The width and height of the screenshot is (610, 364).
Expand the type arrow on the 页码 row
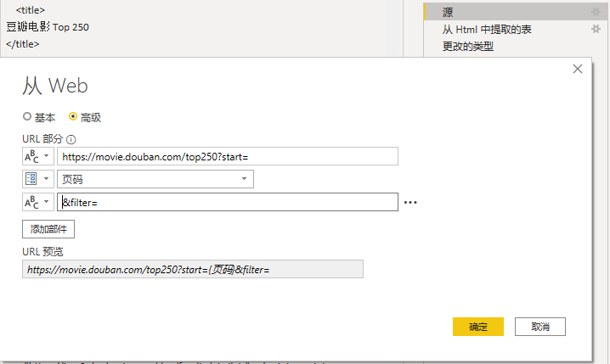tap(46, 179)
